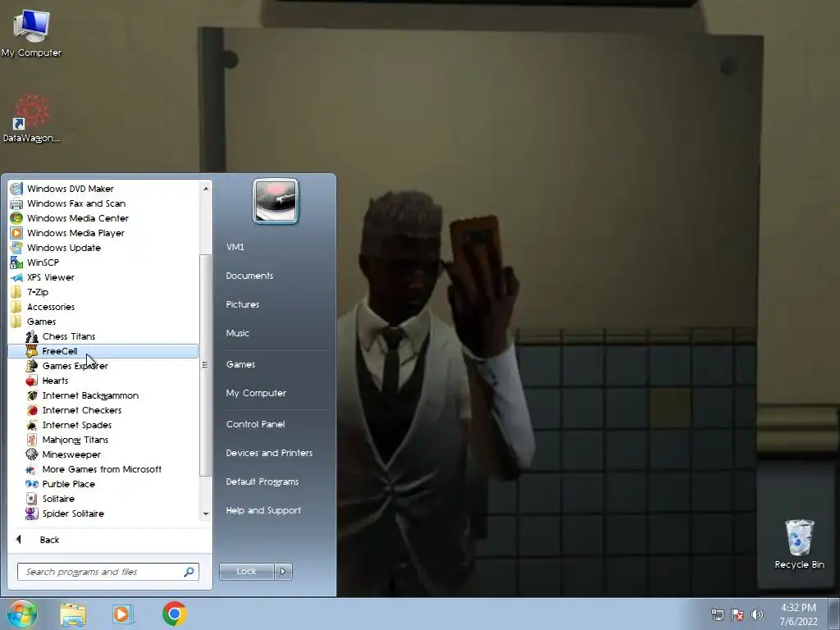The height and width of the screenshot is (630, 840).
Task: Launch WinSCP icon
Action: point(16,262)
